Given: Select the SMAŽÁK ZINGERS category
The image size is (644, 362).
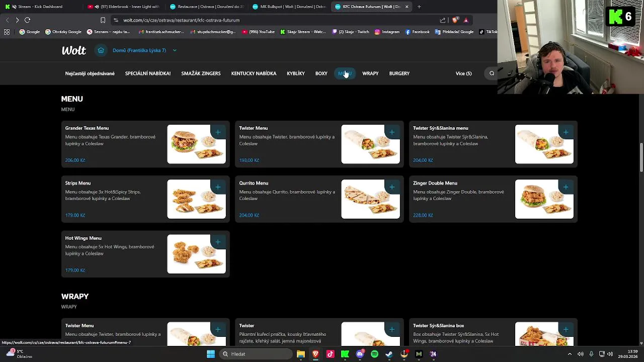Looking at the screenshot, I should [x=201, y=73].
